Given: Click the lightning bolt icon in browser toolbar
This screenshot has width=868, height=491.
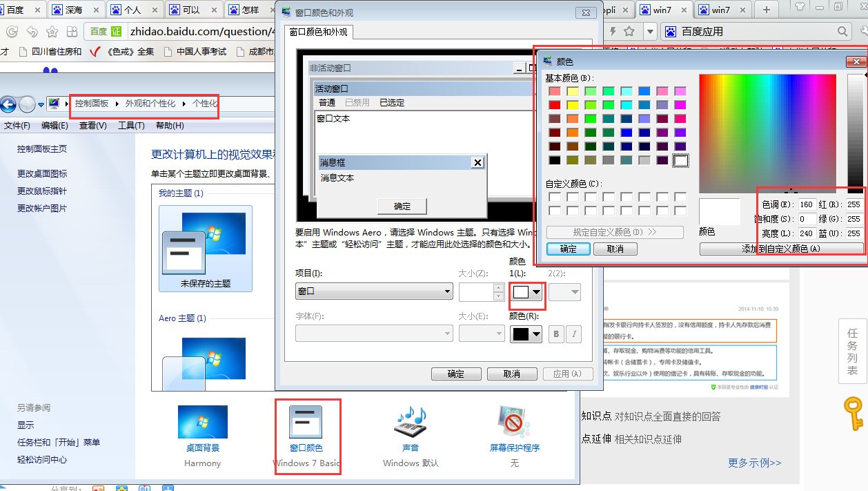Looking at the screenshot, I should [612, 31].
